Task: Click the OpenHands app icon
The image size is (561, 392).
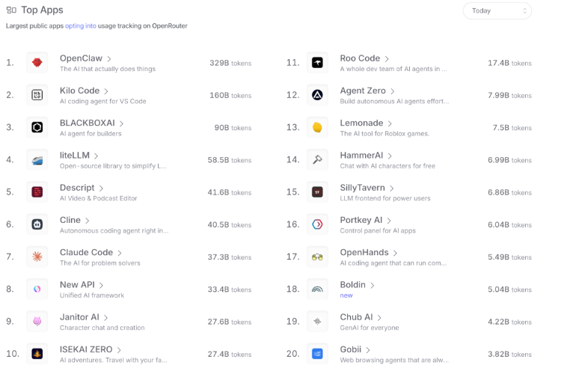Action: (317, 257)
